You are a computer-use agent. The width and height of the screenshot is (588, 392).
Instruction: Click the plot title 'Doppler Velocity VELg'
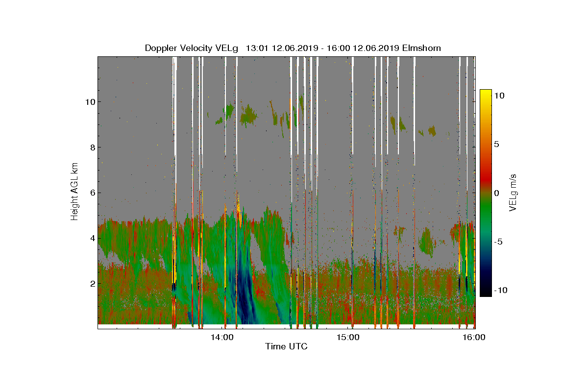point(191,48)
